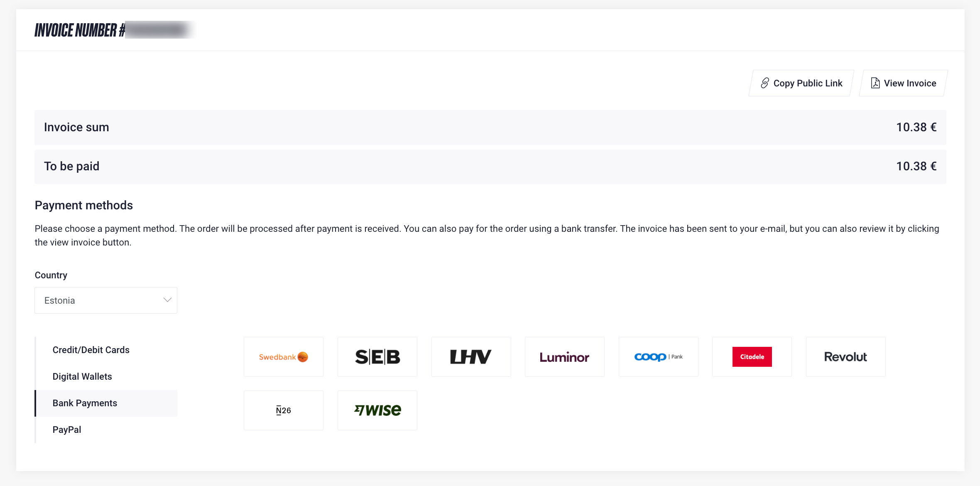
Task: Click the PDF document icon
Action: point(875,83)
